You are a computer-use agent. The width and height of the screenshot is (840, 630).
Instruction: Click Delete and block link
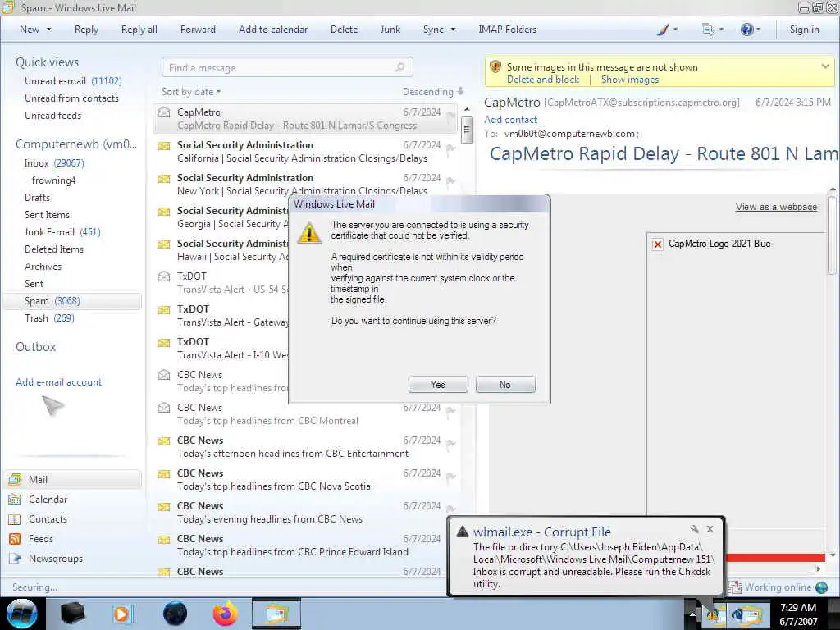543,80
